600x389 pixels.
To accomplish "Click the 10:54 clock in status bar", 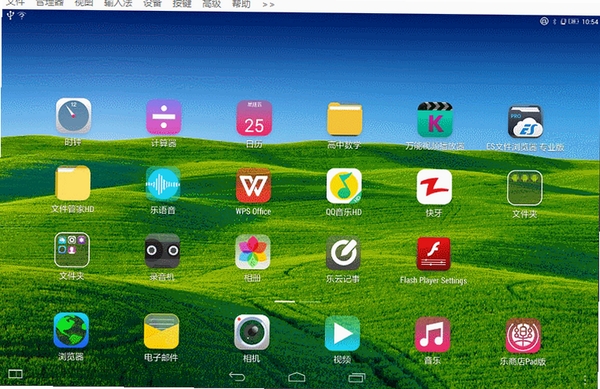I will pyautogui.click(x=590, y=22).
